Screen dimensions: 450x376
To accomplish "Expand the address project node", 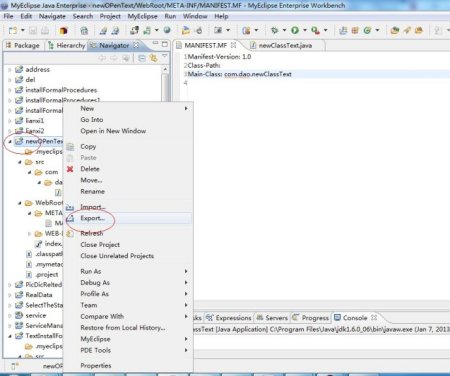I will point(10,70).
